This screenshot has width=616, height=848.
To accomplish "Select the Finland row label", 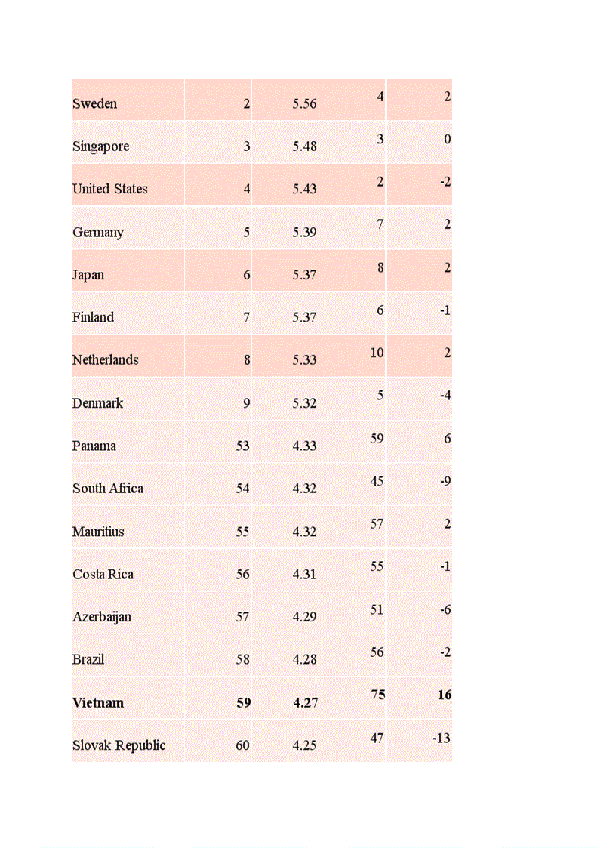I will point(94,317).
